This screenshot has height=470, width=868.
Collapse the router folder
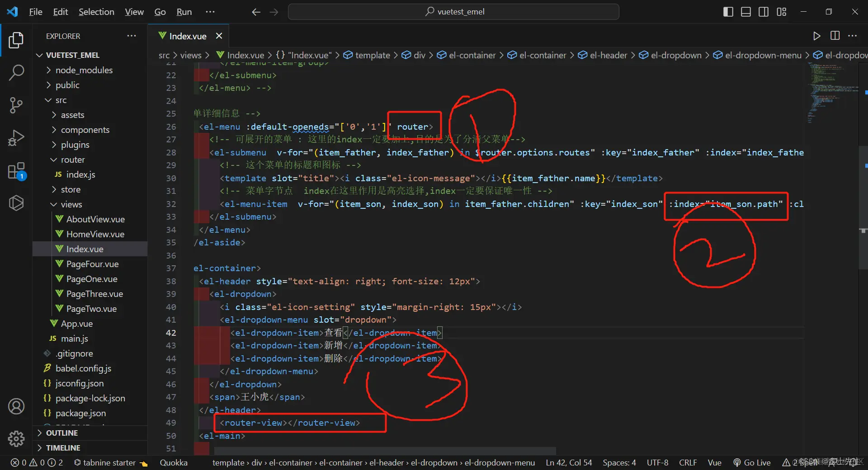tap(72, 160)
